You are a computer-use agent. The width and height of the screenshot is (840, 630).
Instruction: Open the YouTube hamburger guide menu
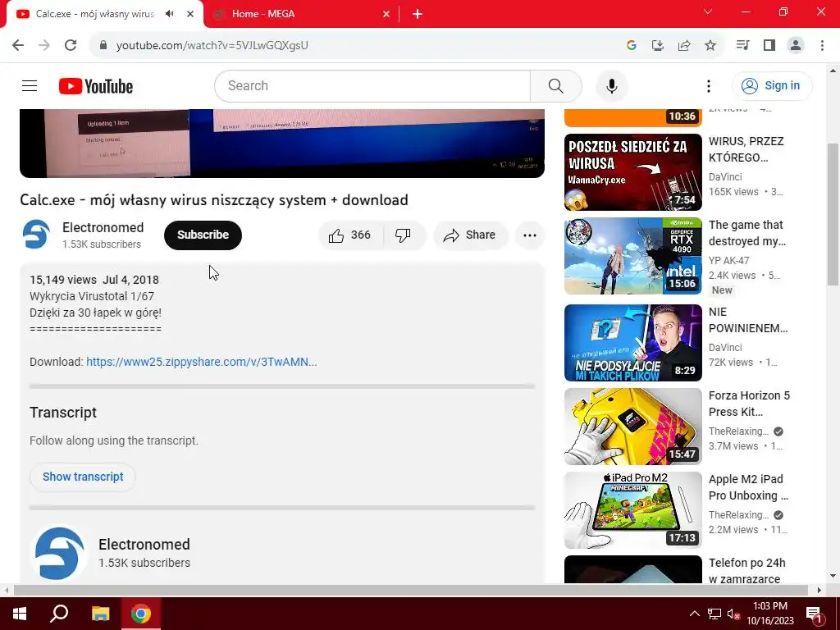(x=30, y=85)
